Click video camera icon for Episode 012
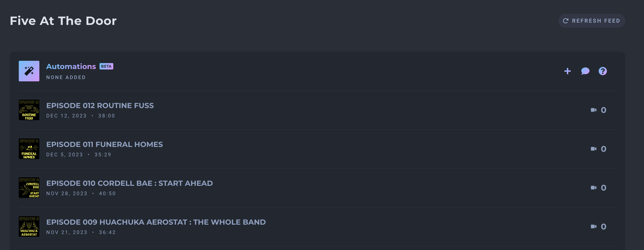 (593, 110)
